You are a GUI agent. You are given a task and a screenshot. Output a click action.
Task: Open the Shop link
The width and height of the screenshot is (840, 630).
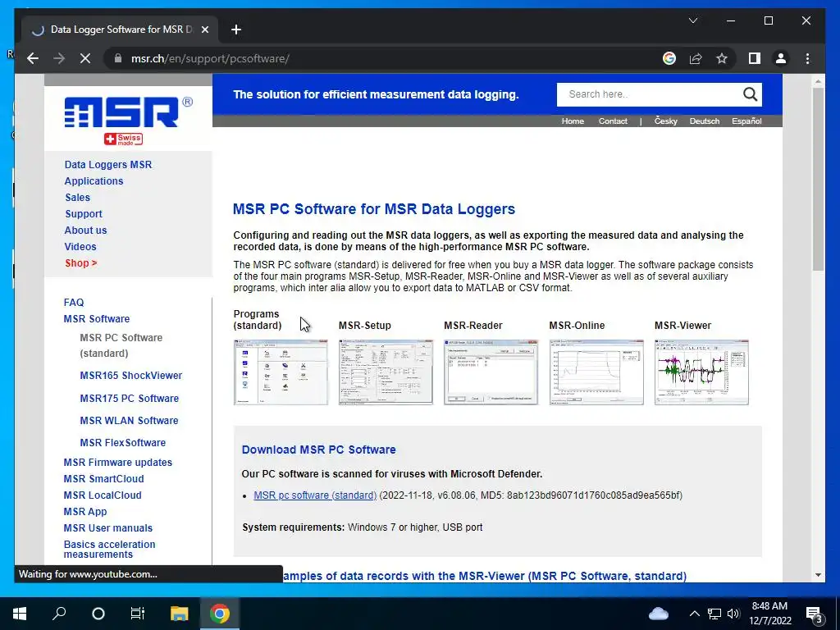[x=81, y=263]
